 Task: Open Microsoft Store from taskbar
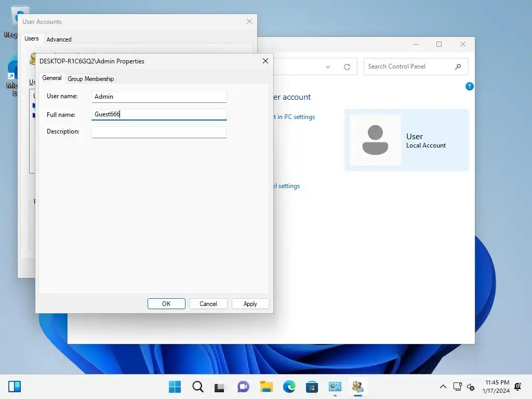(x=312, y=387)
